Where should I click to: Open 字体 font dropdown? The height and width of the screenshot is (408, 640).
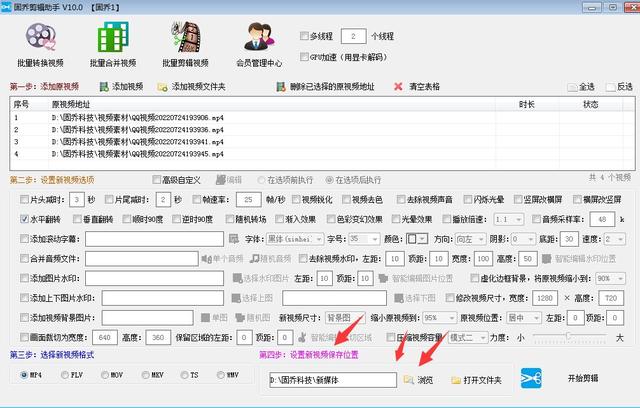pos(295,239)
